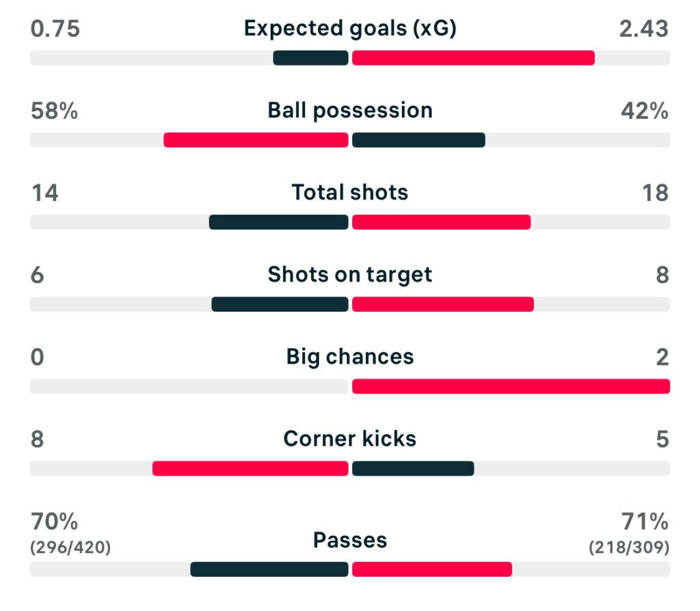Click the Total shots label
700x611 pixels.
(350, 193)
